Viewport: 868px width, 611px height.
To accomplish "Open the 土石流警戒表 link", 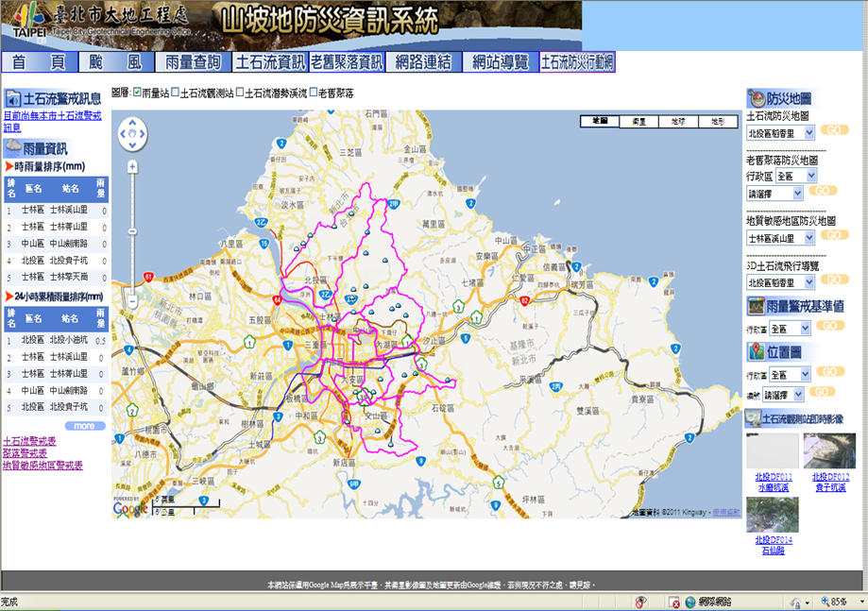I will click(29, 441).
